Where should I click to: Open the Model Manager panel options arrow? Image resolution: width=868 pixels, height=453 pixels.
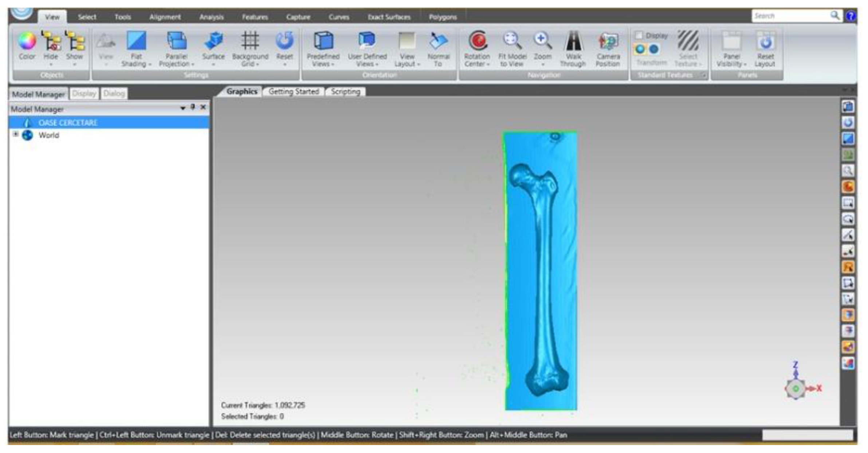183,108
